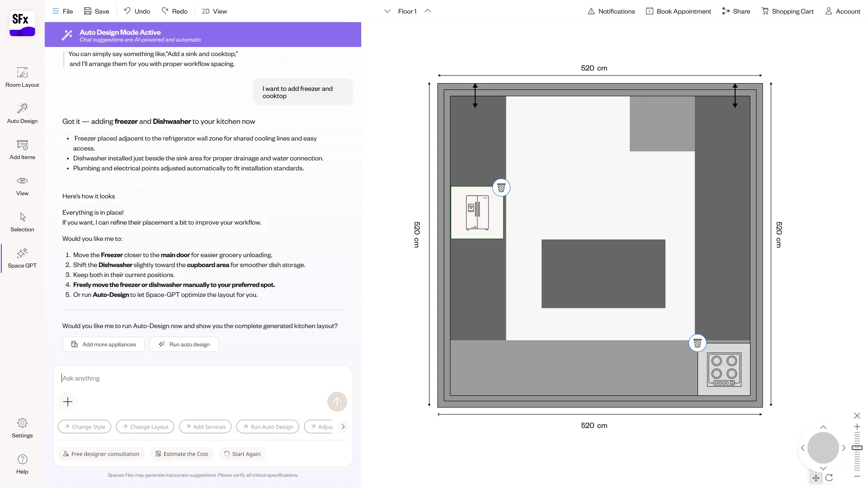Open the Help section
This screenshot has height=488, width=868.
(22, 464)
